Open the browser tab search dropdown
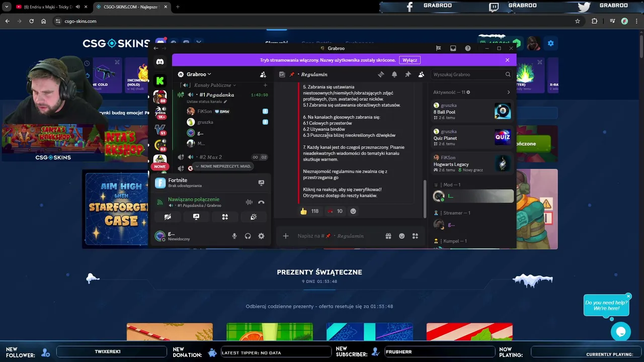644x362 pixels. (x=7, y=7)
